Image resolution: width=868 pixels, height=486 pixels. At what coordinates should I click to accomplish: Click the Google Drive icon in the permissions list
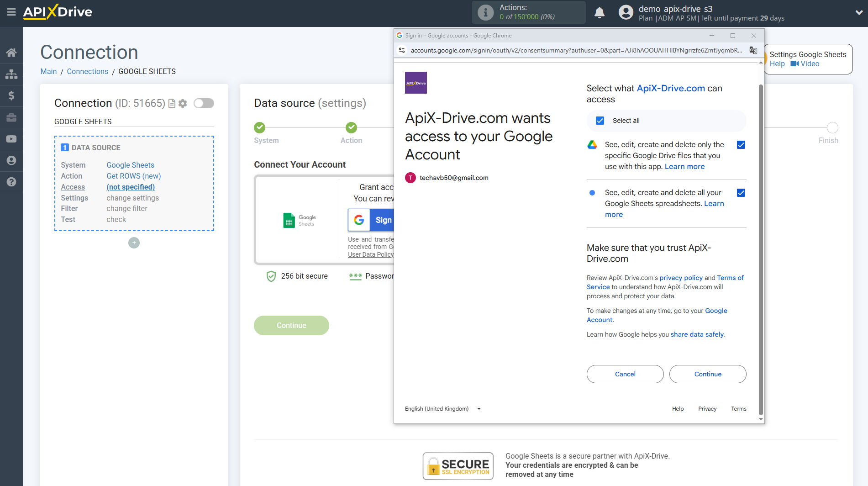(592, 145)
